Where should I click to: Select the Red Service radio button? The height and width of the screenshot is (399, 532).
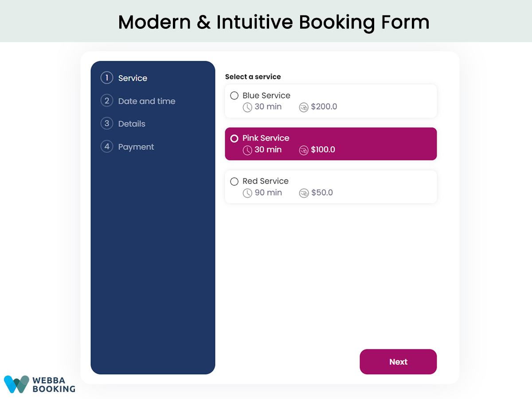click(234, 181)
